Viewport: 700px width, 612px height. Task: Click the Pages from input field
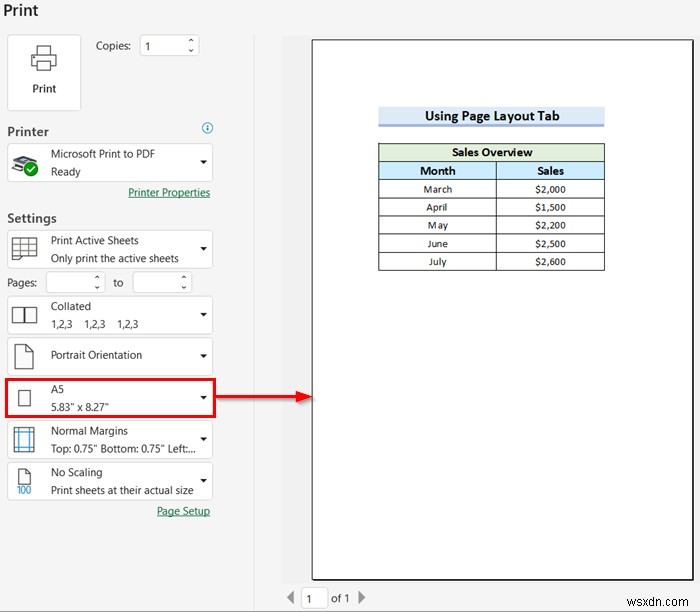tap(70, 282)
